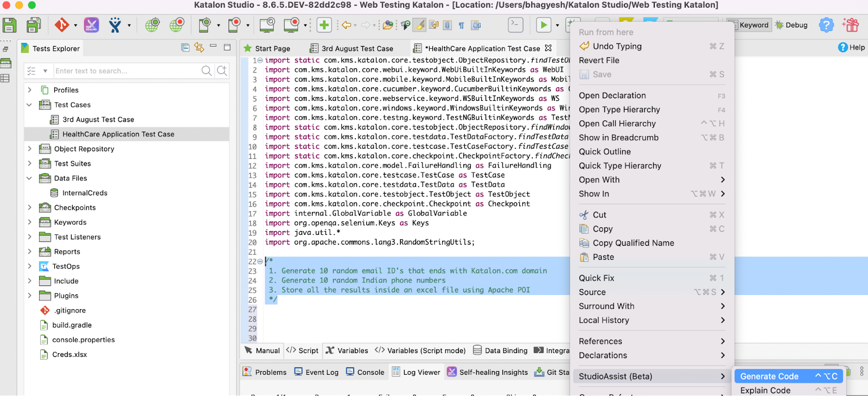
Task: Open the Git toolbar dropdown arrow
Action: (x=75, y=25)
